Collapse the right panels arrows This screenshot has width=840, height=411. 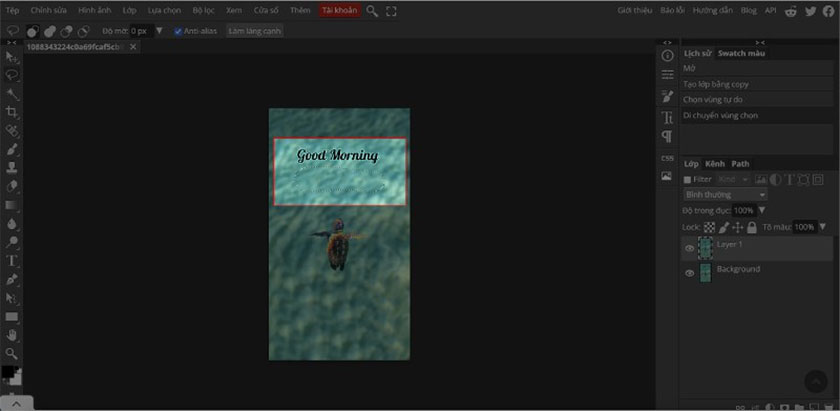pos(760,42)
